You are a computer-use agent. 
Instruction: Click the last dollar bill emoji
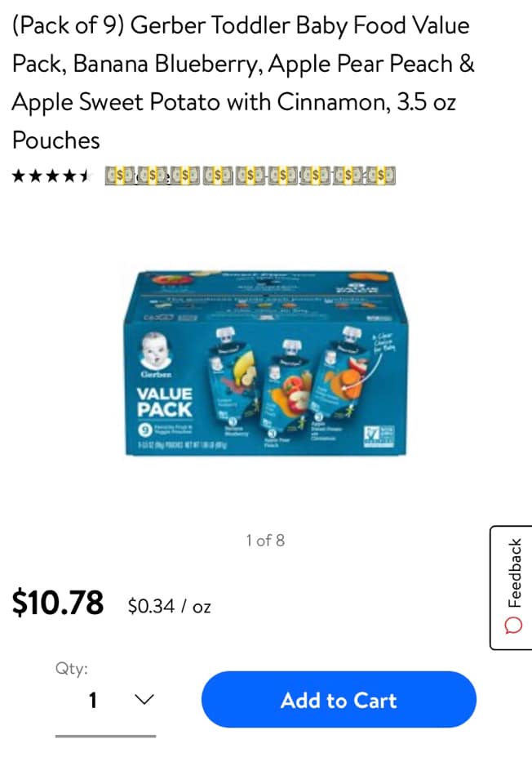(381, 176)
